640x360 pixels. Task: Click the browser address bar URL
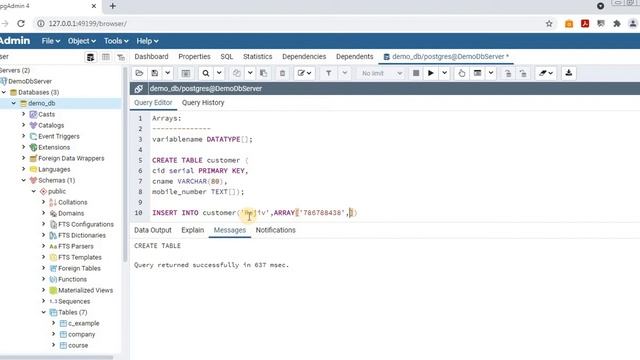88,24
